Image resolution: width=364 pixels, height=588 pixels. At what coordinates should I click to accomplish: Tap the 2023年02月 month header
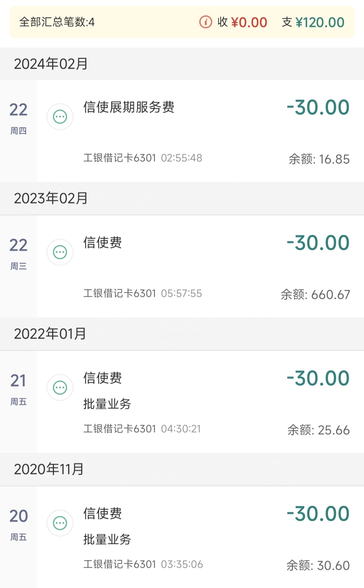click(51, 198)
